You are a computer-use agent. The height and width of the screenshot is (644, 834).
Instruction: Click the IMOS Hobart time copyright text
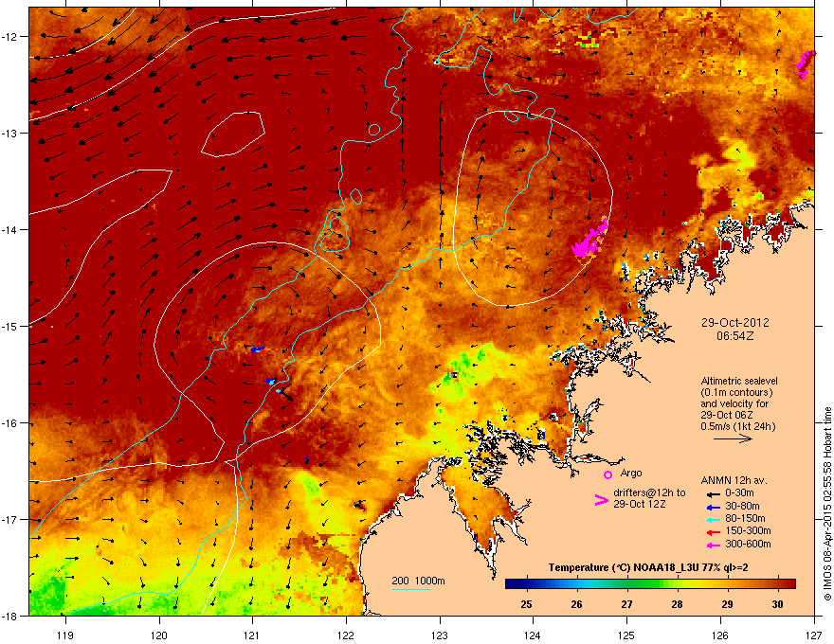click(827, 504)
